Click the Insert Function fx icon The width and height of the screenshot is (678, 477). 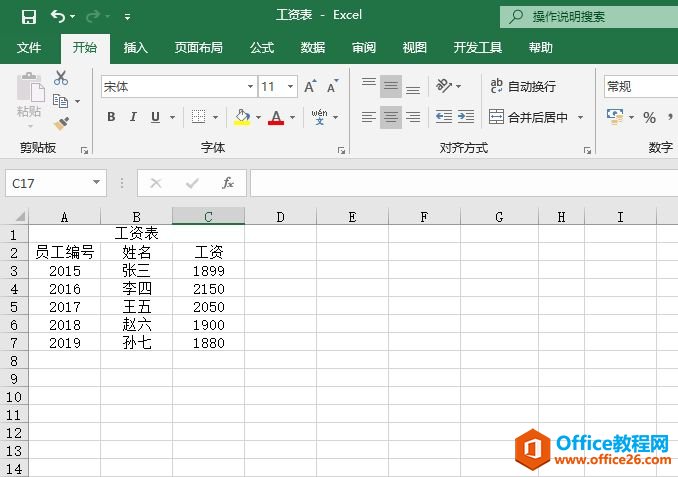[228, 183]
